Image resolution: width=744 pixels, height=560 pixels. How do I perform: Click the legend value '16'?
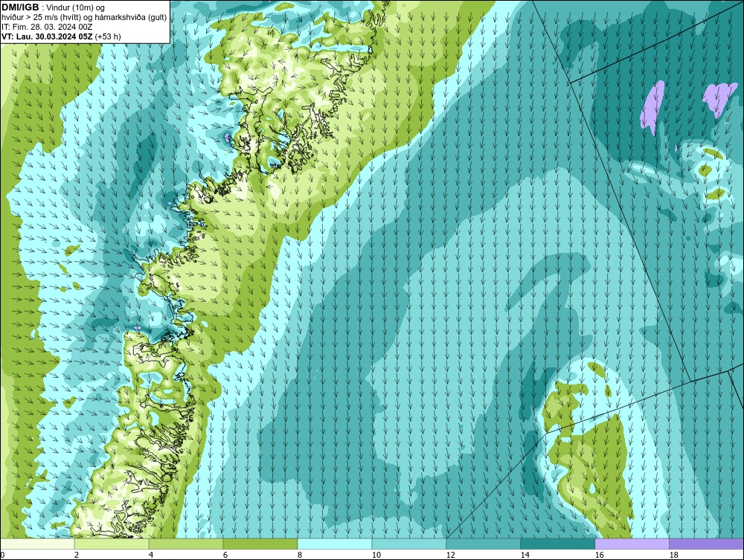(x=599, y=555)
